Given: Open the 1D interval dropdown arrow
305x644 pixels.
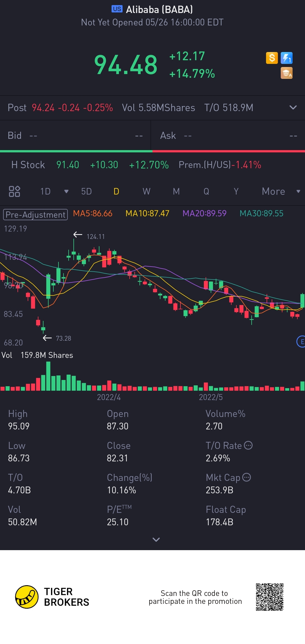Looking at the screenshot, I should click(66, 191).
